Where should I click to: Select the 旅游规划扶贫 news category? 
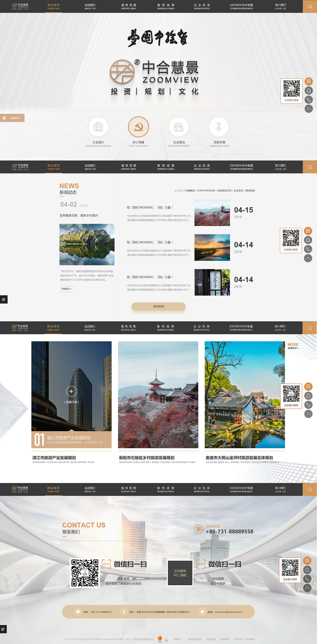(224, 191)
